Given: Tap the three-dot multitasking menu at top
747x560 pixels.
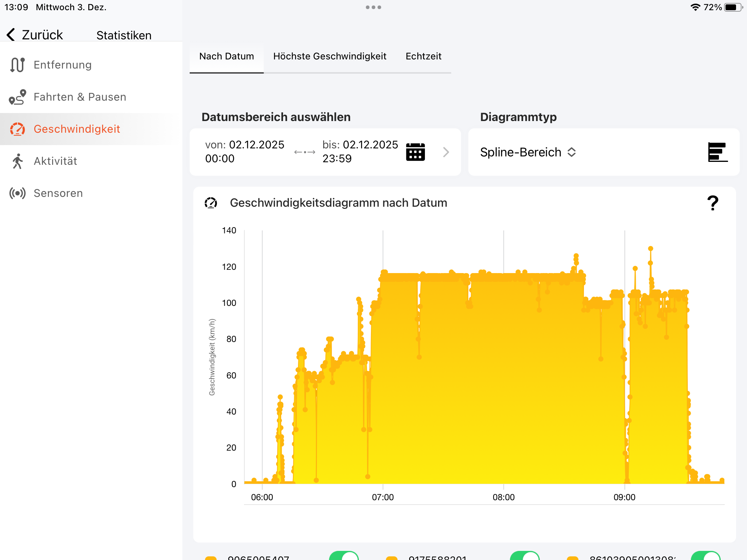Looking at the screenshot, I should tap(373, 7).
